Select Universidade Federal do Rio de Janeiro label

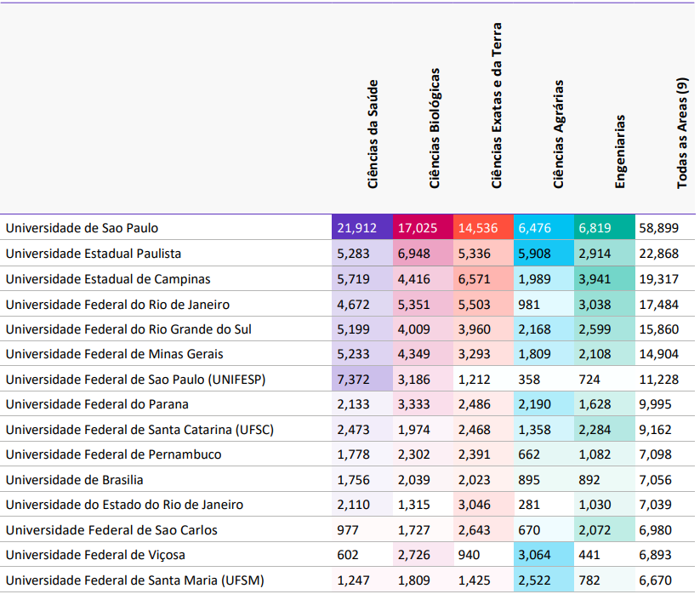(117, 304)
